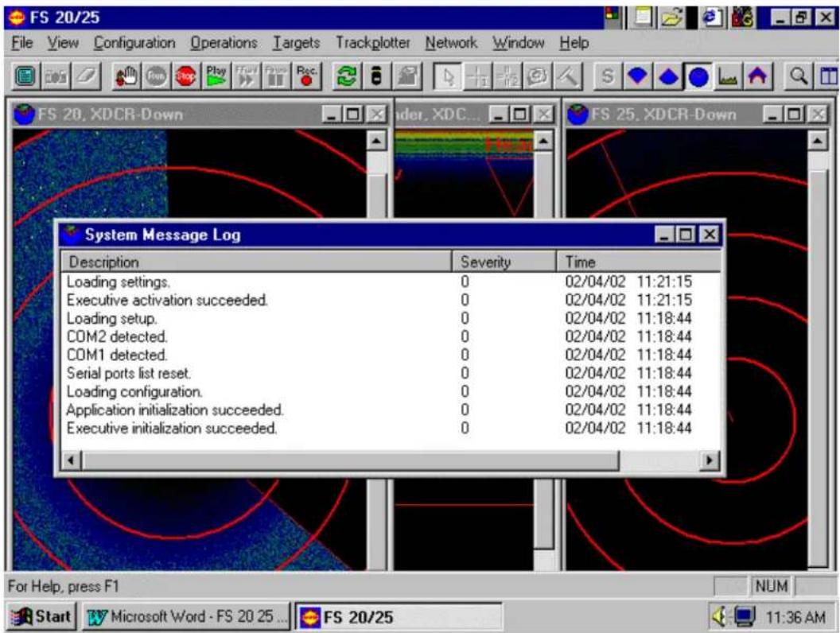Open the File menu

click(22, 42)
